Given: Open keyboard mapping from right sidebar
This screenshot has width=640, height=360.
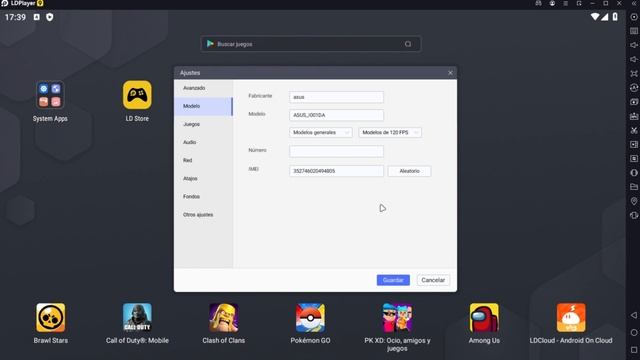Looking at the screenshot, I should coord(634,31).
